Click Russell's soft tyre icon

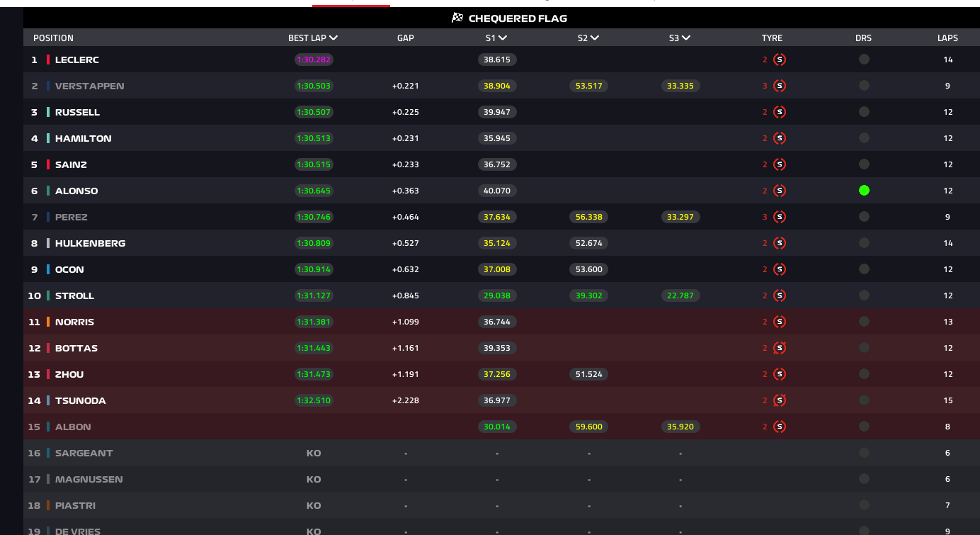pyautogui.click(x=780, y=112)
